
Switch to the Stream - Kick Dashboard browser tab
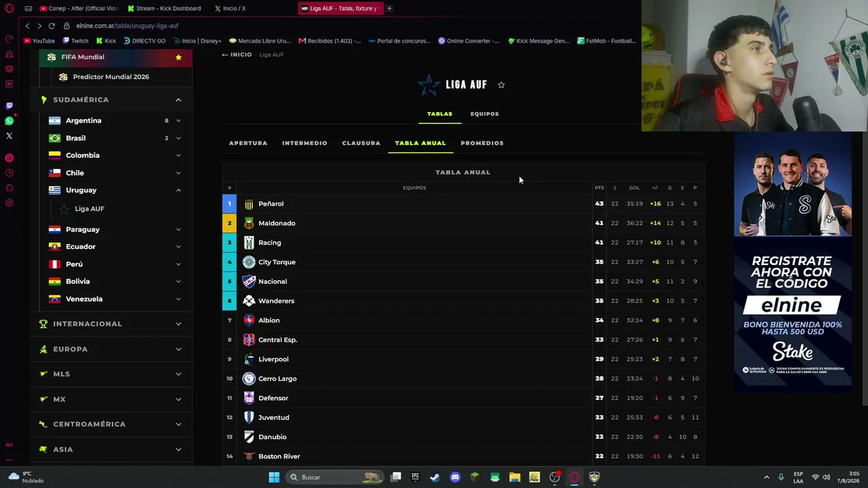click(x=164, y=8)
